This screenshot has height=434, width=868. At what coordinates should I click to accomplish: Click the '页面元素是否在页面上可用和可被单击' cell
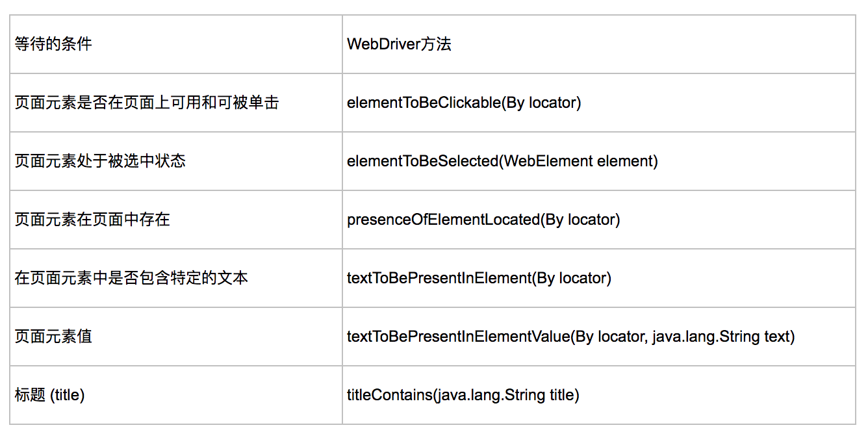[x=176, y=103]
